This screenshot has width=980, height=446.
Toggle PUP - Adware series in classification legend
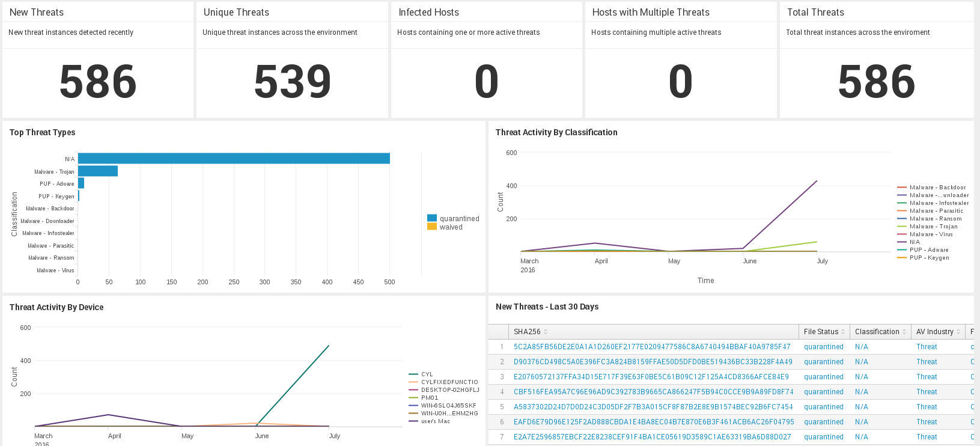pyautogui.click(x=923, y=250)
